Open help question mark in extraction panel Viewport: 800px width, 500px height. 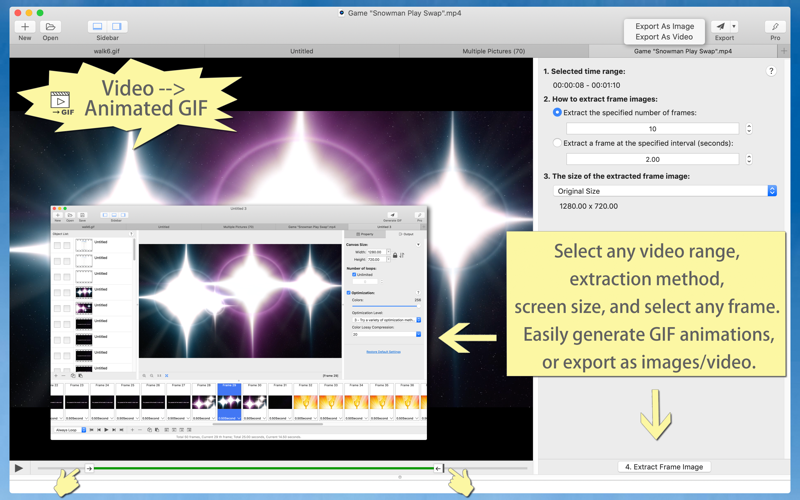(x=771, y=71)
